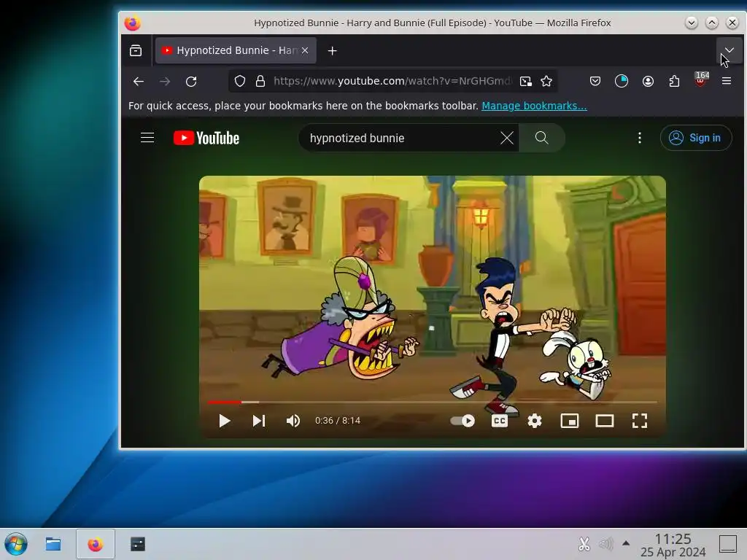747x560 pixels.
Task: Clear the YouTube search query
Action: point(507,138)
